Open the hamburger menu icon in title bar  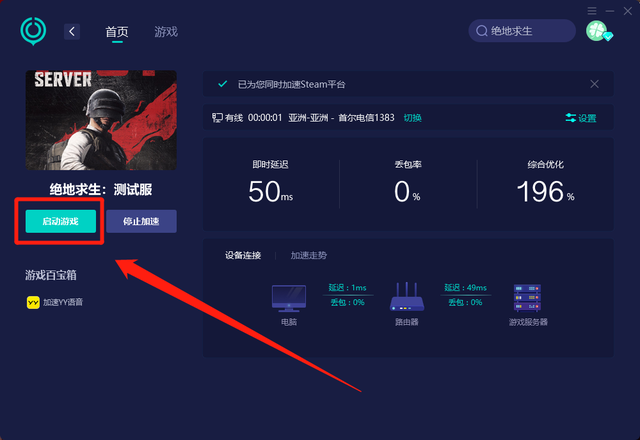tap(592, 11)
